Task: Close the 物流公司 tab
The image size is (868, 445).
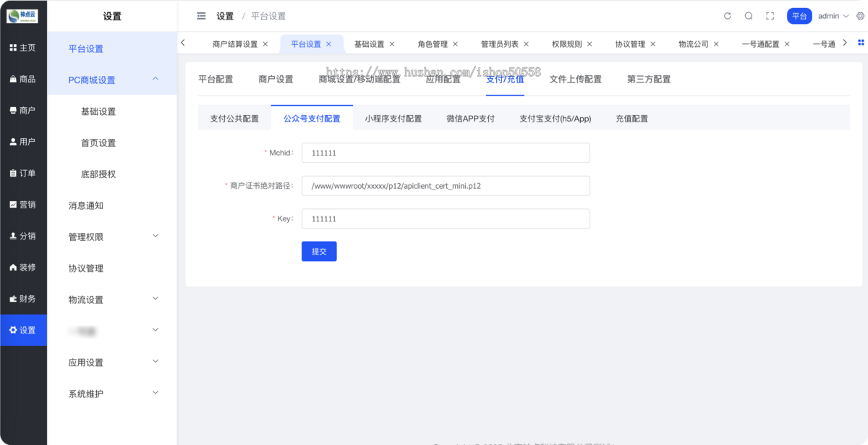Action: [716, 44]
